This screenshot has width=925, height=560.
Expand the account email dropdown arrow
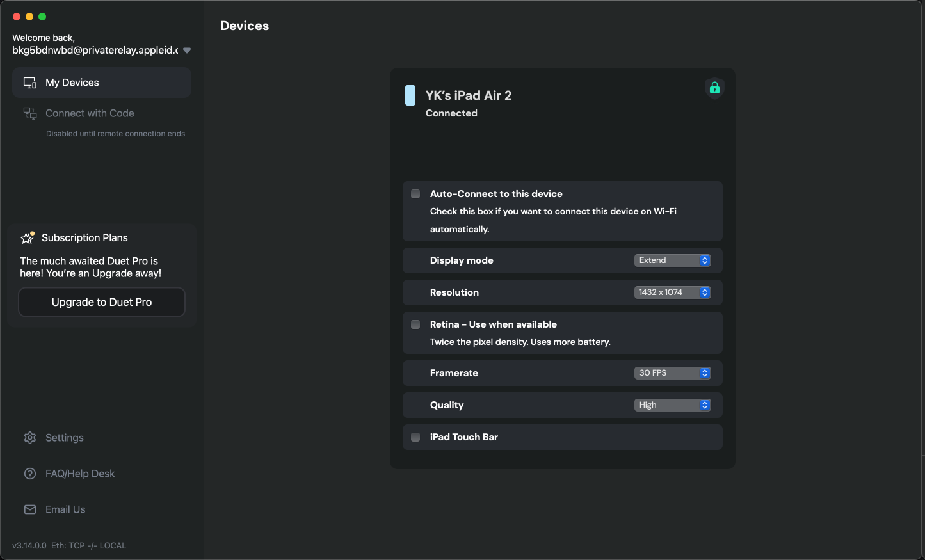[x=187, y=51]
